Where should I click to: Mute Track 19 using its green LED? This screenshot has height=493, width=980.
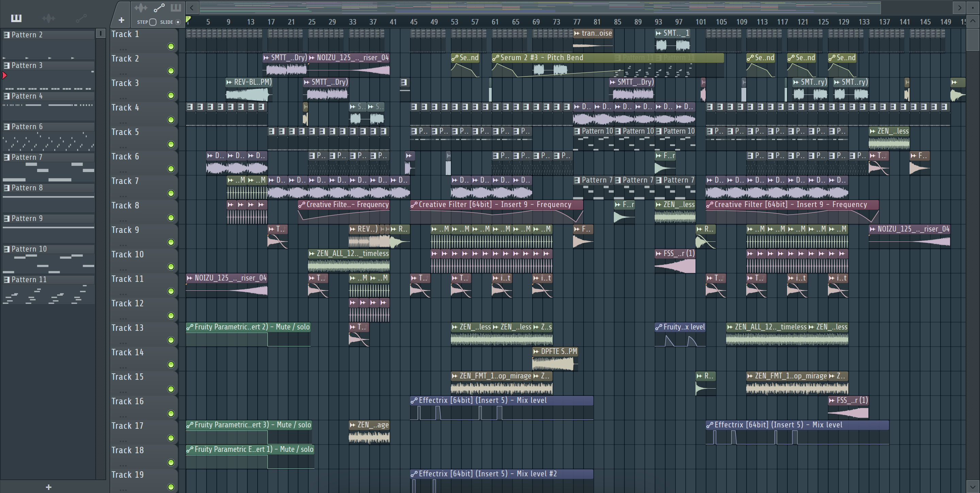(x=171, y=487)
